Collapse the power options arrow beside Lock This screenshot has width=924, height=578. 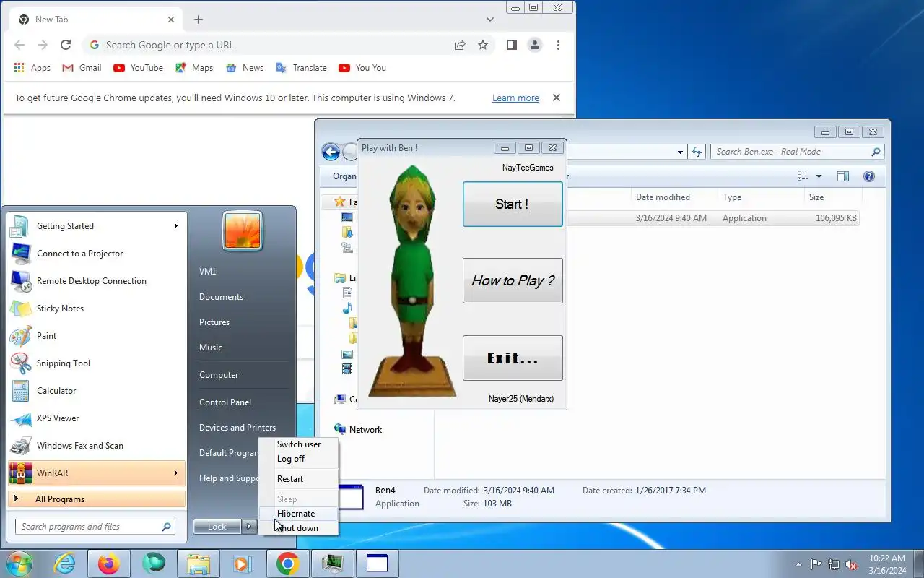[x=249, y=527]
